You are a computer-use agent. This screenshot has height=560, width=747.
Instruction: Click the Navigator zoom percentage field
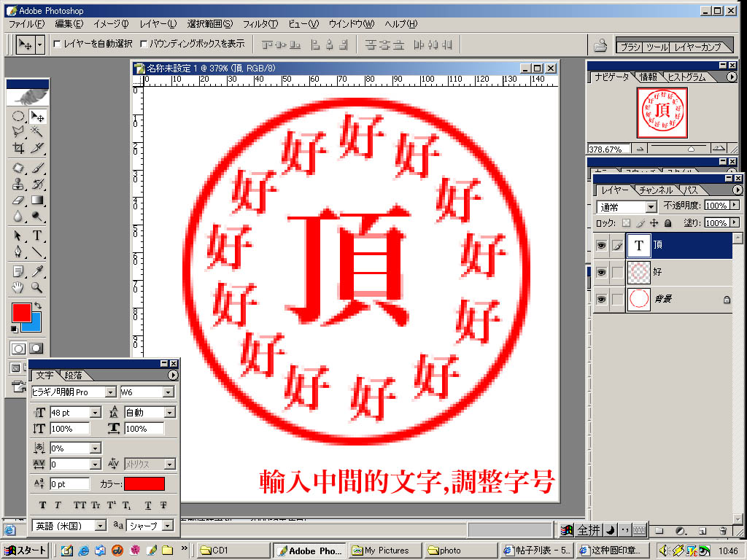608,149
